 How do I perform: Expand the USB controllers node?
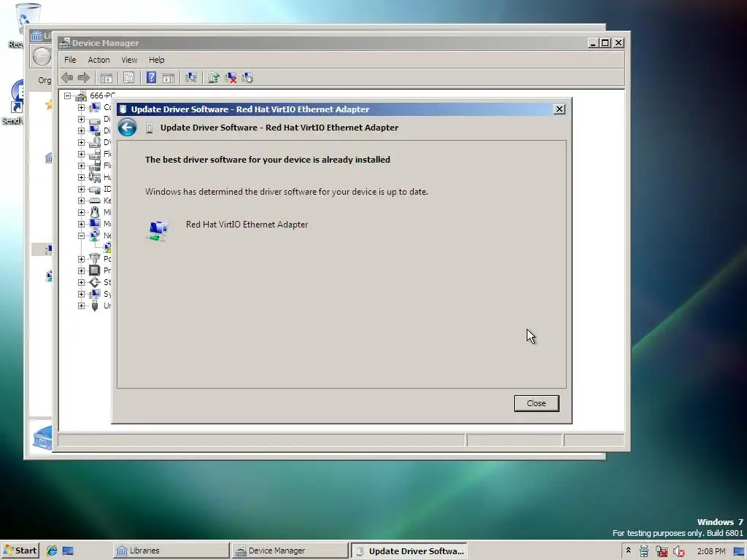[x=81, y=306]
